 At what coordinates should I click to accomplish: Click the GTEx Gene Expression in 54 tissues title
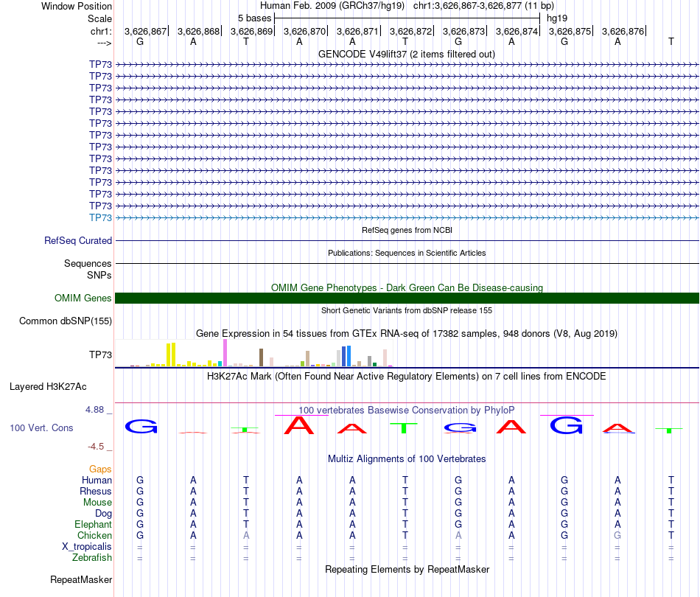407,334
